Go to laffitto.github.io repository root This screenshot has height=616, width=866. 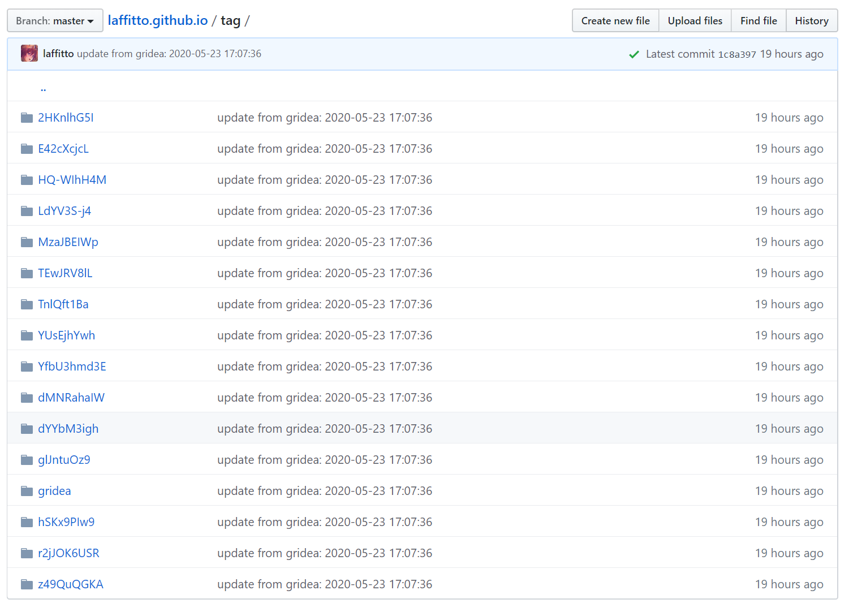point(158,20)
